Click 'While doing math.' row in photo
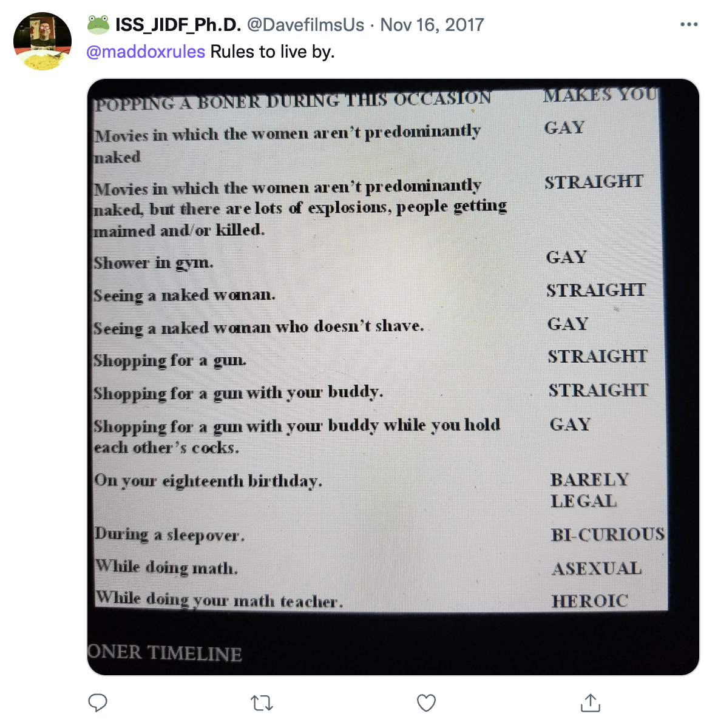This screenshot has width=715, height=728. click(x=166, y=567)
